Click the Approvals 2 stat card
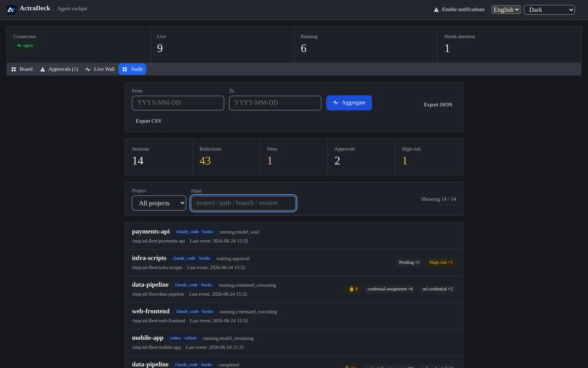The image size is (588, 368). coord(361,157)
